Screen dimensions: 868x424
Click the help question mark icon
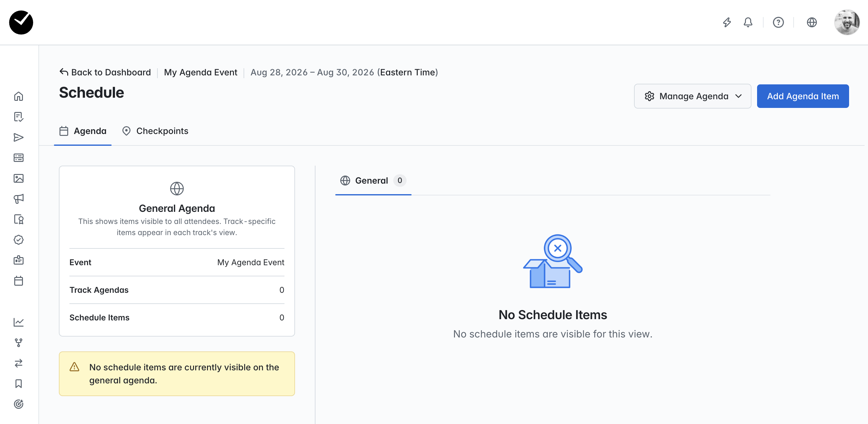[x=778, y=22]
